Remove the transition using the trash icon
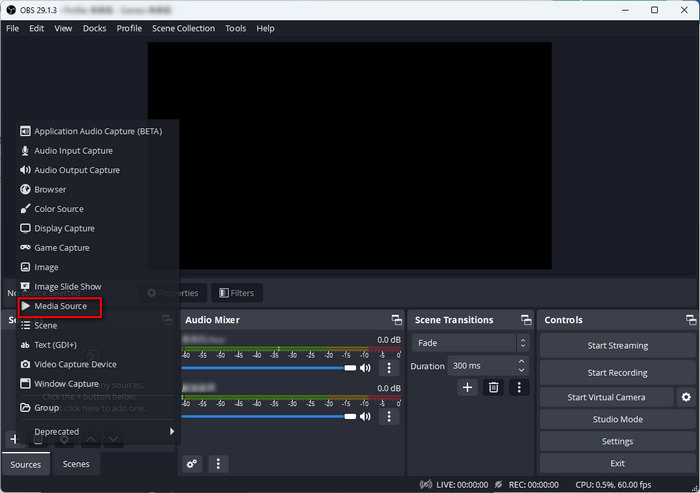This screenshot has width=700, height=493. (x=493, y=387)
